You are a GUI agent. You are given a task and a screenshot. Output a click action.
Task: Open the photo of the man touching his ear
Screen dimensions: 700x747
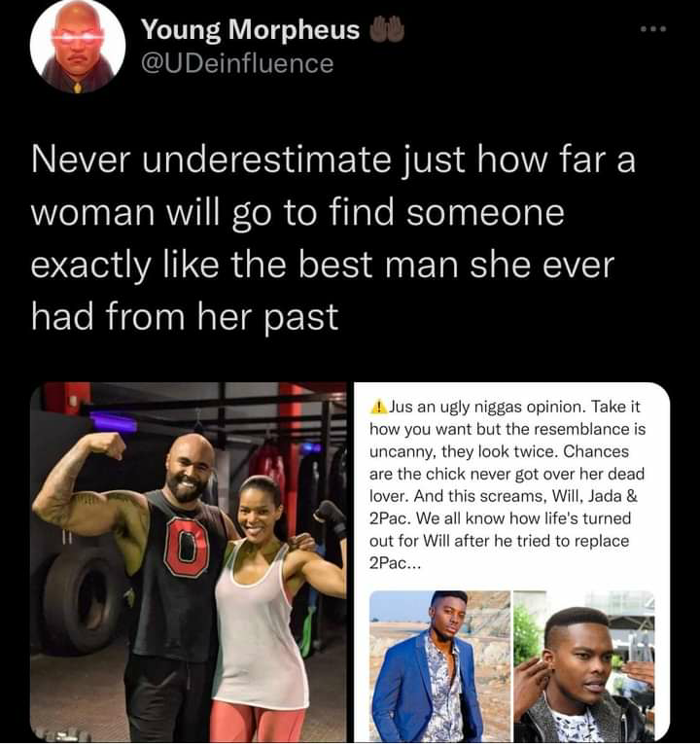coord(584,665)
